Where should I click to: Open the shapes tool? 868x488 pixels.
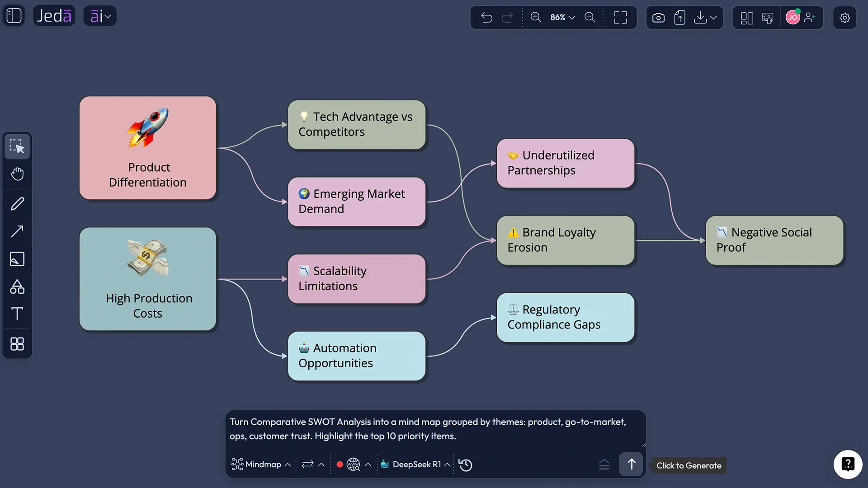[x=17, y=286]
